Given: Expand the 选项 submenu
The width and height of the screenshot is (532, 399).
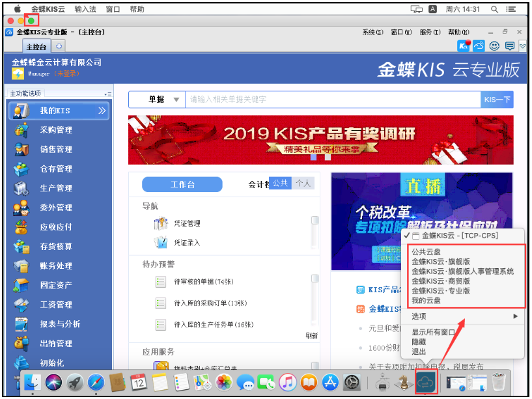Looking at the screenshot, I should tap(462, 316).
